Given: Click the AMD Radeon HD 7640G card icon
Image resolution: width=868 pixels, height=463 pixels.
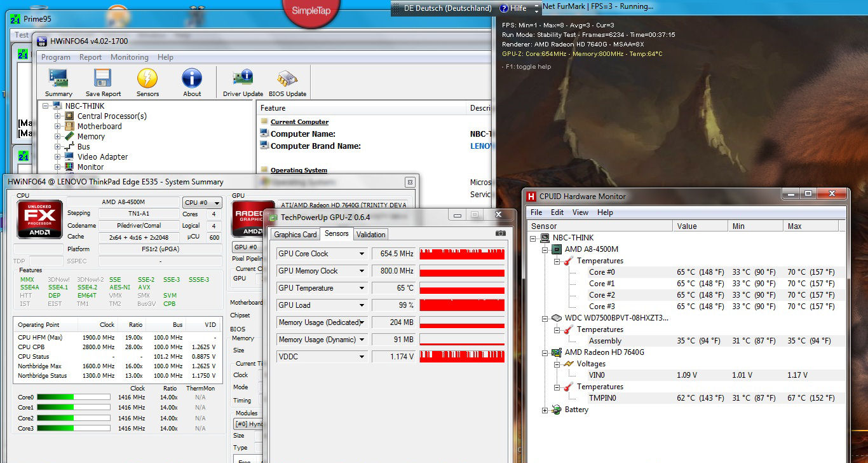Looking at the screenshot, I should [x=557, y=352].
